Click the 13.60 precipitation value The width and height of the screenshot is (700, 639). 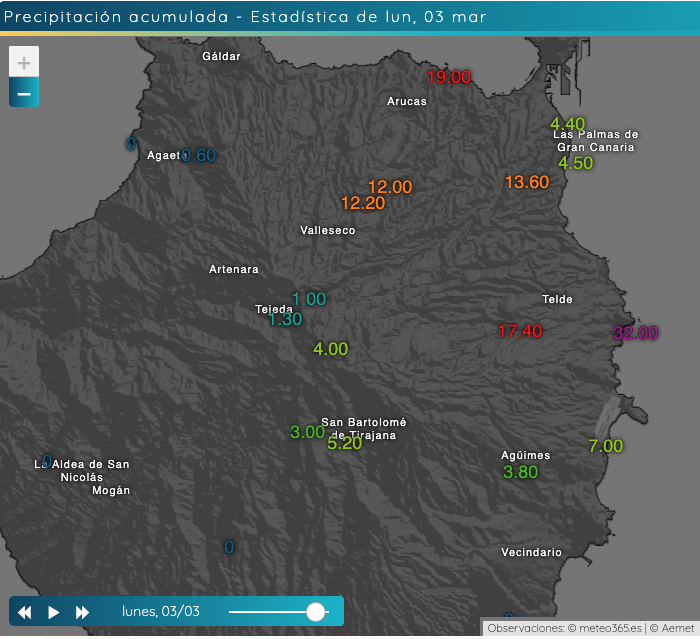pos(527,182)
